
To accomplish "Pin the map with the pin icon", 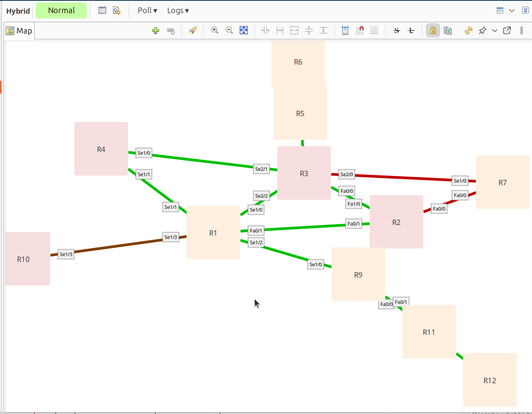I will click(x=483, y=30).
